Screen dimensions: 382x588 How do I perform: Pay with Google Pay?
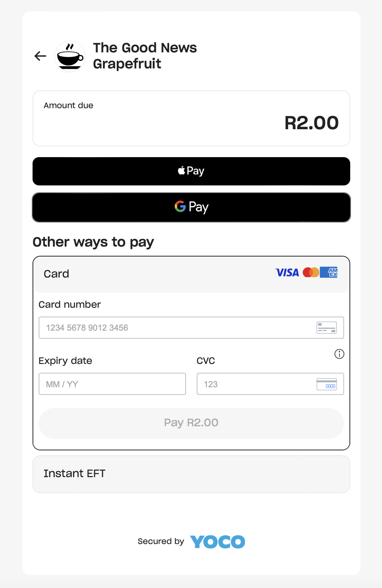click(x=191, y=207)
